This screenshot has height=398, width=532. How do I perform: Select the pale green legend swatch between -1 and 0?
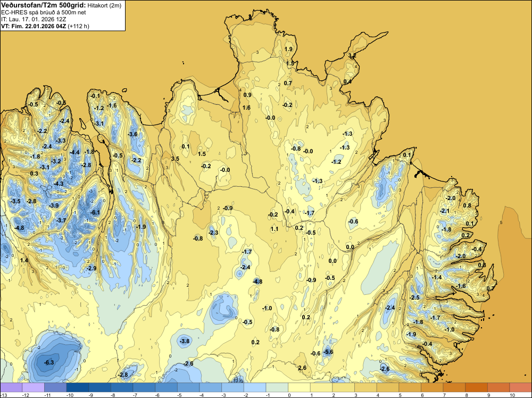click(x=277, y=387)
